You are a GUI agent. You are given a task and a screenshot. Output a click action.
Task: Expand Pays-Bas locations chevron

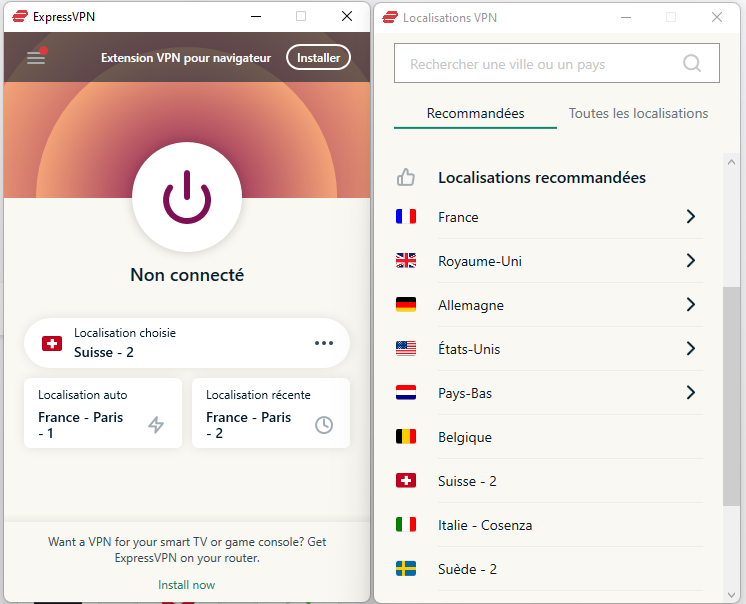point(691,392)
